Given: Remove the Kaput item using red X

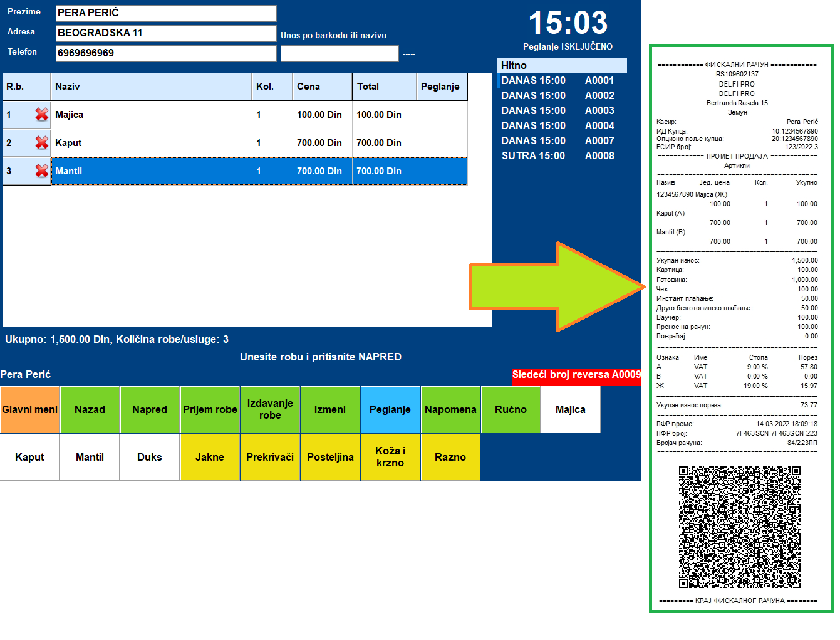Looking at the screenshot, I should (41, 143).
